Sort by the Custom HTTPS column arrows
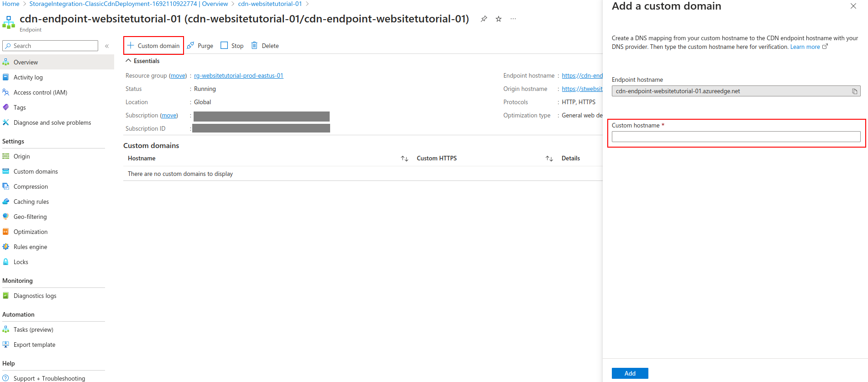 [549, 159]
